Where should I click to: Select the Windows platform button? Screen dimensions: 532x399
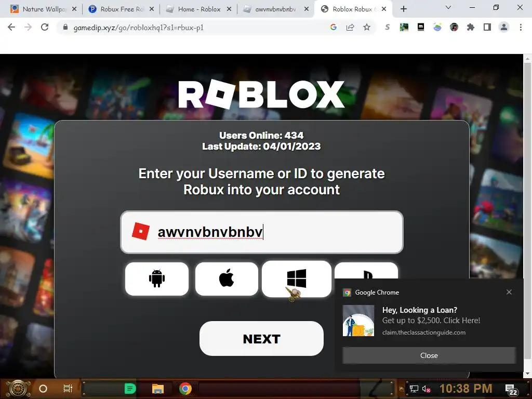[x=297, y=279]
